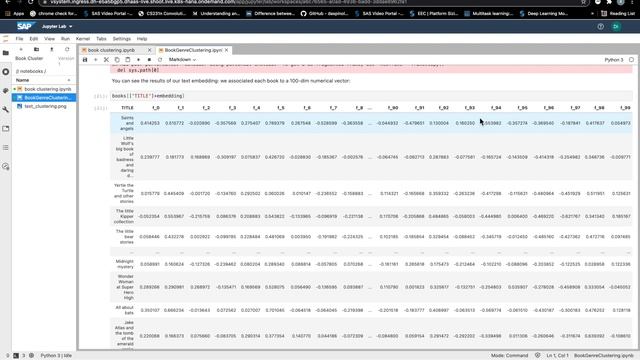Open the browser extensions puzzle icon

point(609,2)
